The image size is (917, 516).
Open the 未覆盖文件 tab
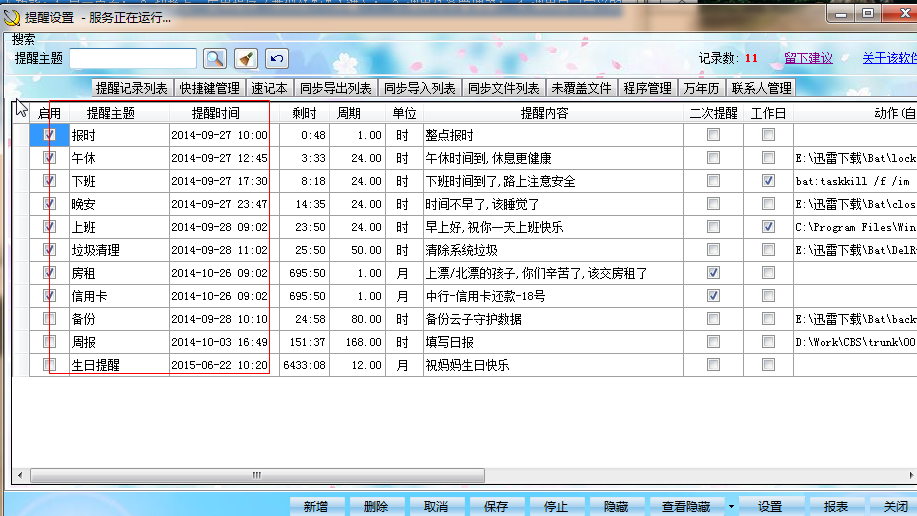[581, 88]
